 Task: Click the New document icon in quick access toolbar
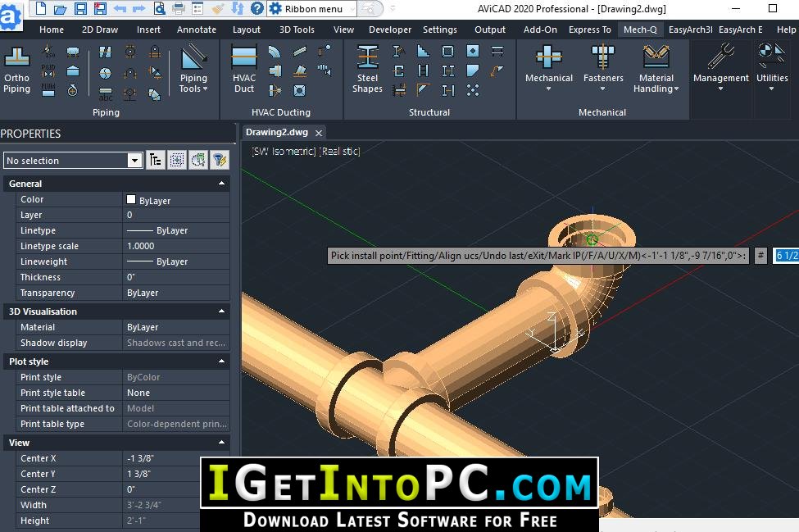point(41,8)
